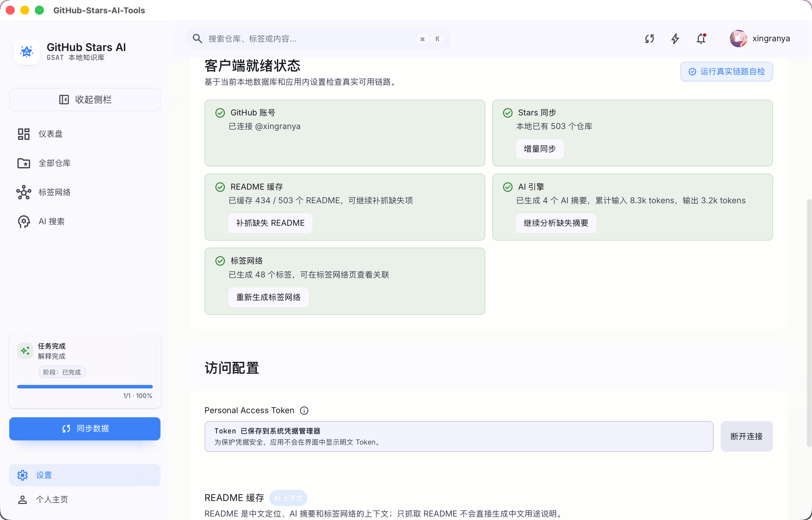
Task: Click the 任务完成 title text
Action: click(52, 346)
